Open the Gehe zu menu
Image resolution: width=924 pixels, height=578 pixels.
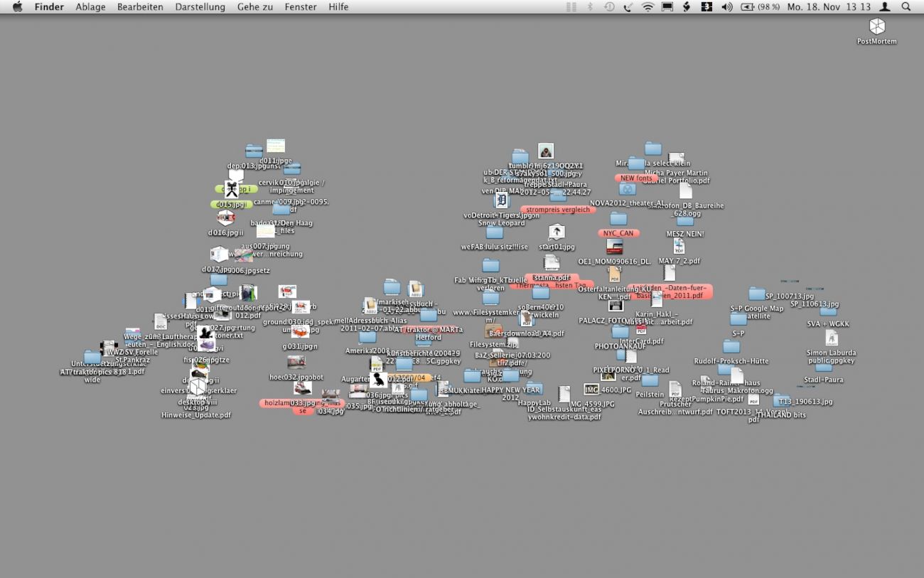click(255, 7)
